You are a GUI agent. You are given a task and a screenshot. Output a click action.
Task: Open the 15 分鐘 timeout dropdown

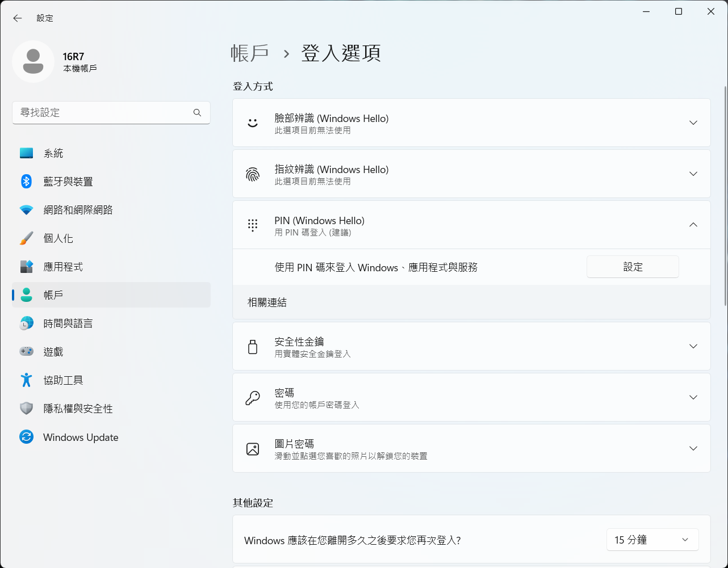pos(652,540)
